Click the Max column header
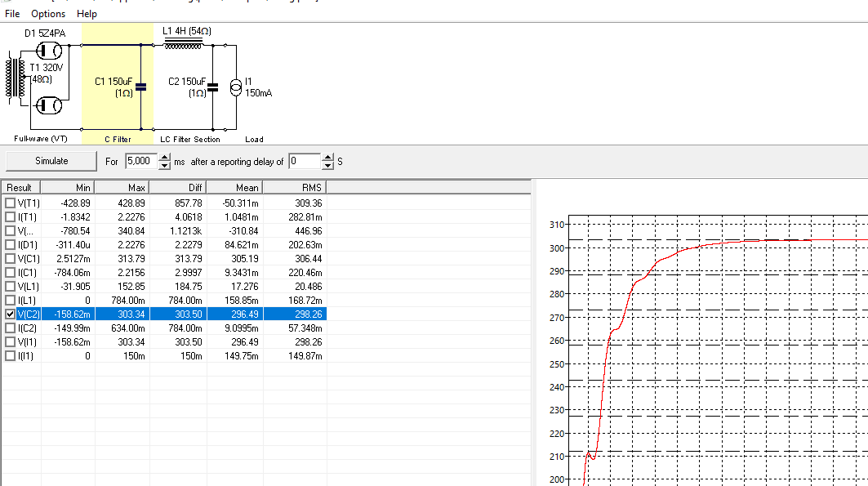868x486 pixels. [x=122, y=188]
